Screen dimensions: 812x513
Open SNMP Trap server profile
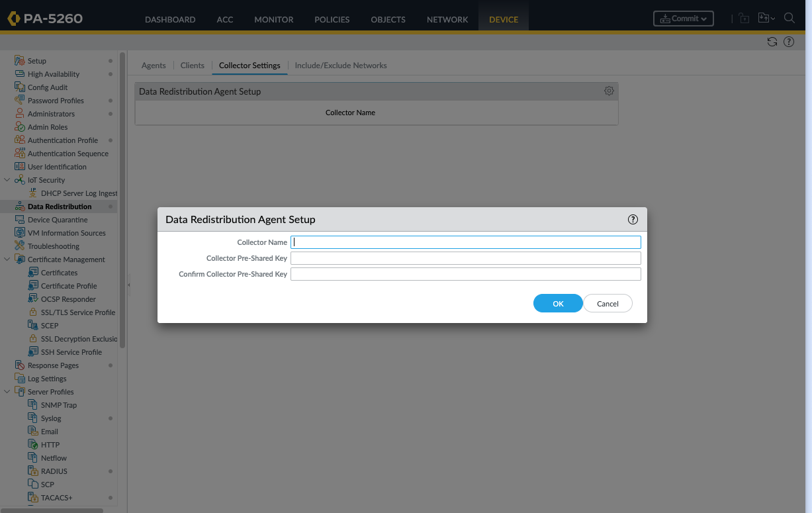click(x=59, y=405)
